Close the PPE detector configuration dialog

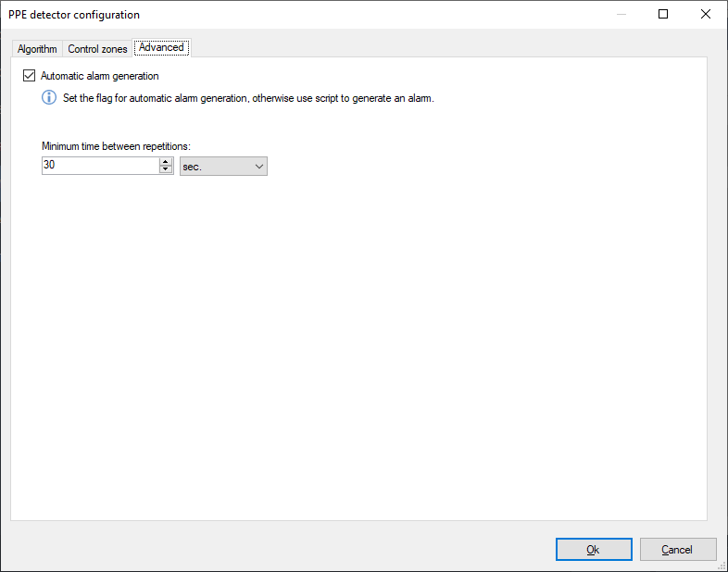[706, 14]
